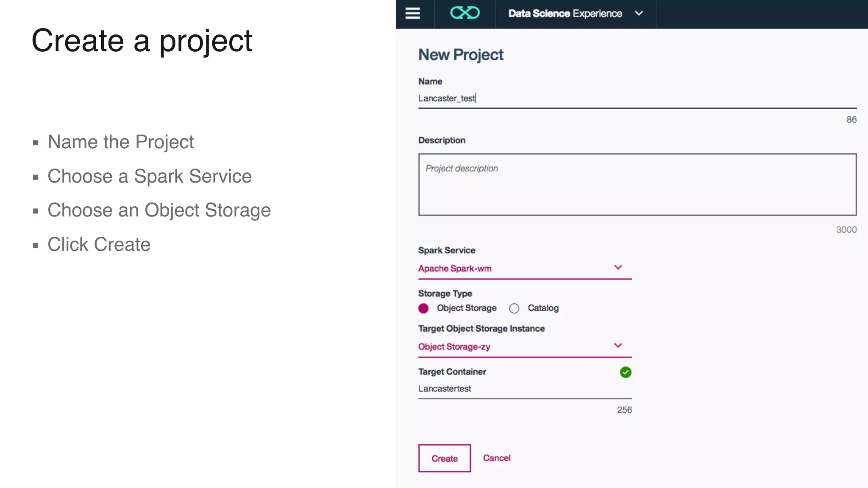This screenshot has width=868, height=488.
Task: Click the New Project heading
Action: tap(461, 55)
